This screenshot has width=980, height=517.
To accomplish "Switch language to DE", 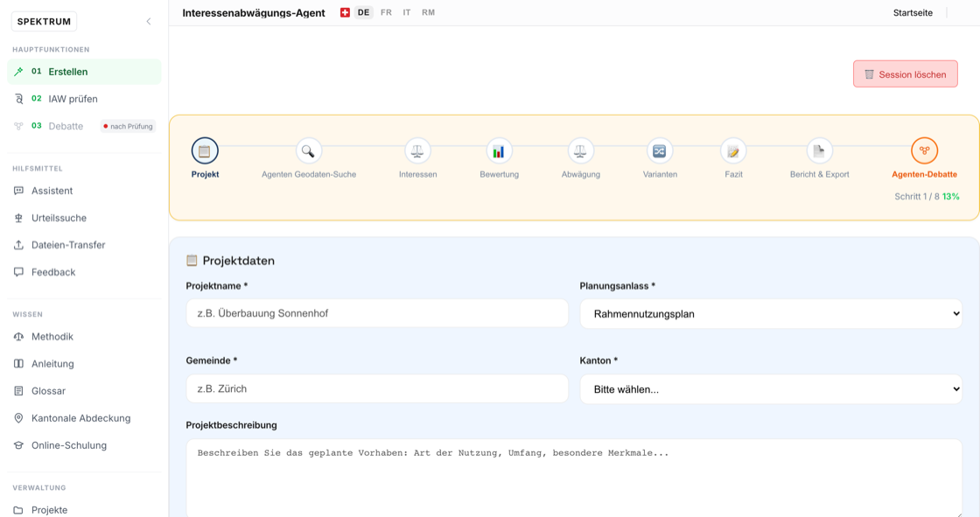I will (x=363, y=12).
